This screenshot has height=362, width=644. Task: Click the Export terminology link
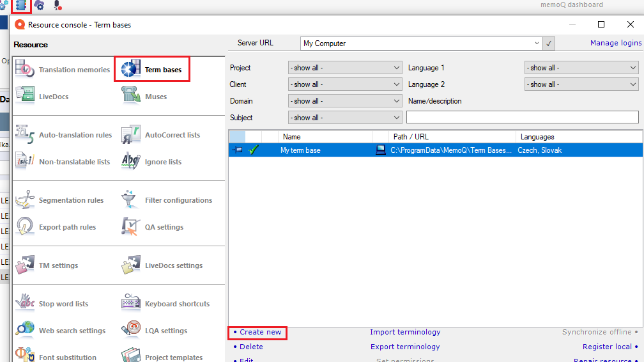[x=405, y=347]
